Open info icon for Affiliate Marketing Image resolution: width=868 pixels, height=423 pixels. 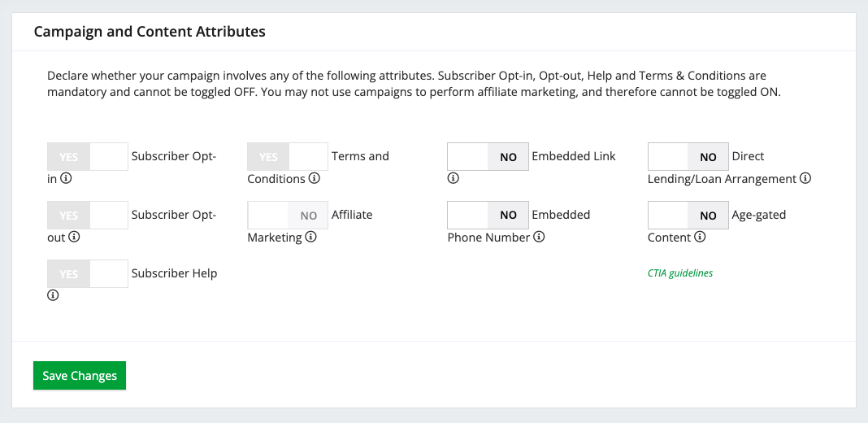310,238
